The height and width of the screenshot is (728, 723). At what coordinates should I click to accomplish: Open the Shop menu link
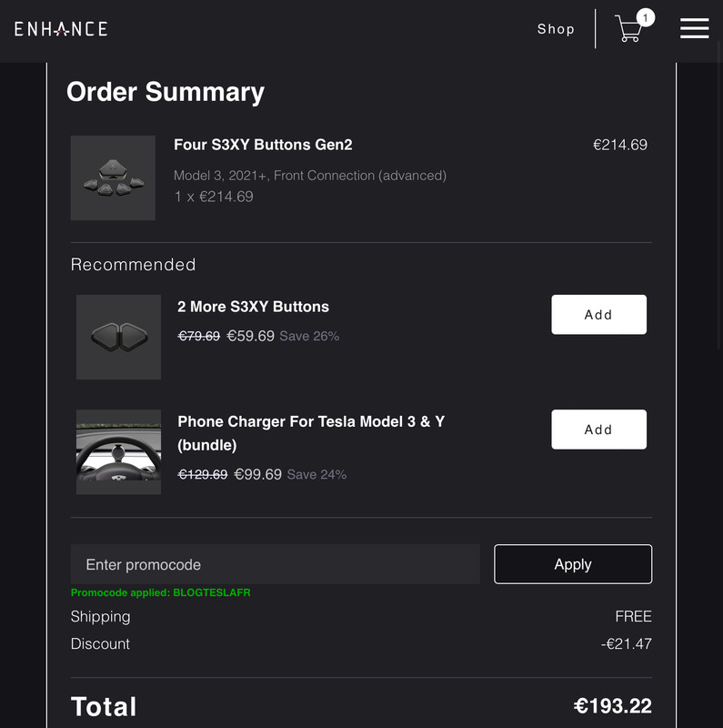coord(556,29)
